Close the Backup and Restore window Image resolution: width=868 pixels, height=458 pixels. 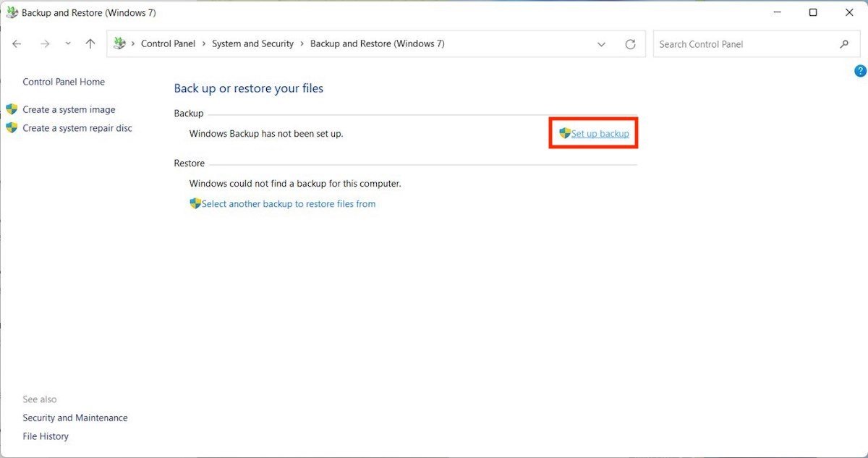(x=848, y=12)
